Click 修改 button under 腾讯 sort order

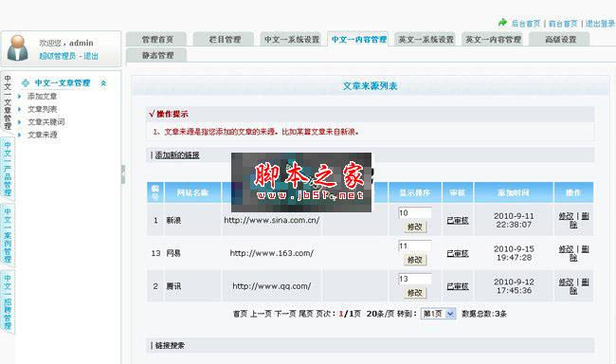click(415, 293)
